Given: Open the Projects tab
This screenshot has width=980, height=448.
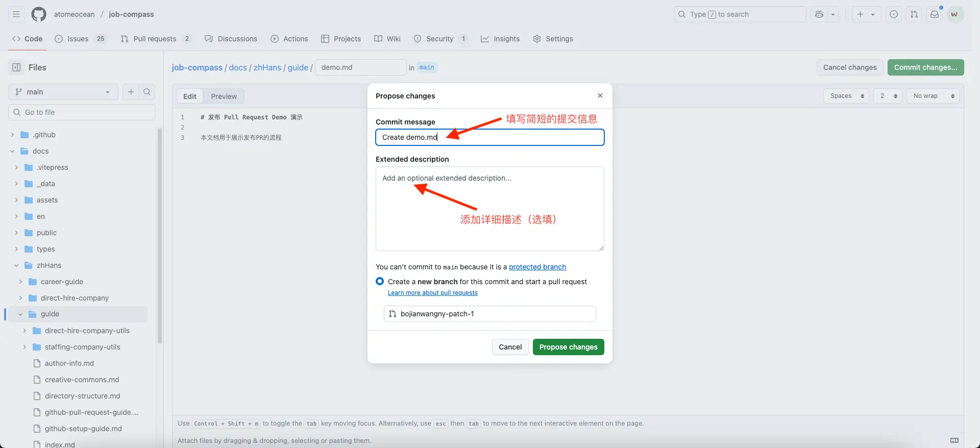Looking at the screenshot, I should pos(341,39).
